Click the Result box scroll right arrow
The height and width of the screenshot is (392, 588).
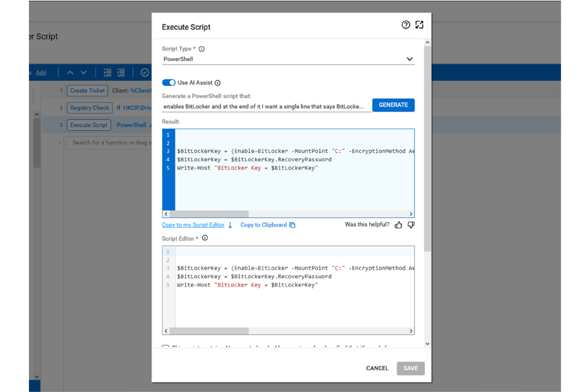click(x=411, y=214)
